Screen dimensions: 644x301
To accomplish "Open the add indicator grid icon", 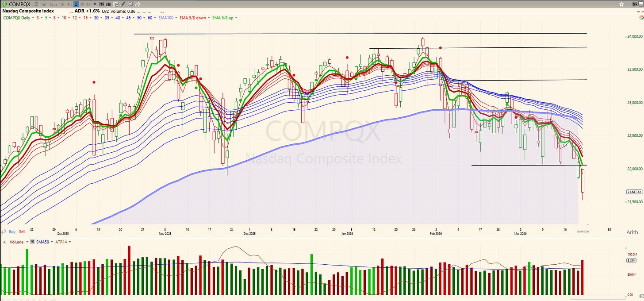I will coord(115,4).
